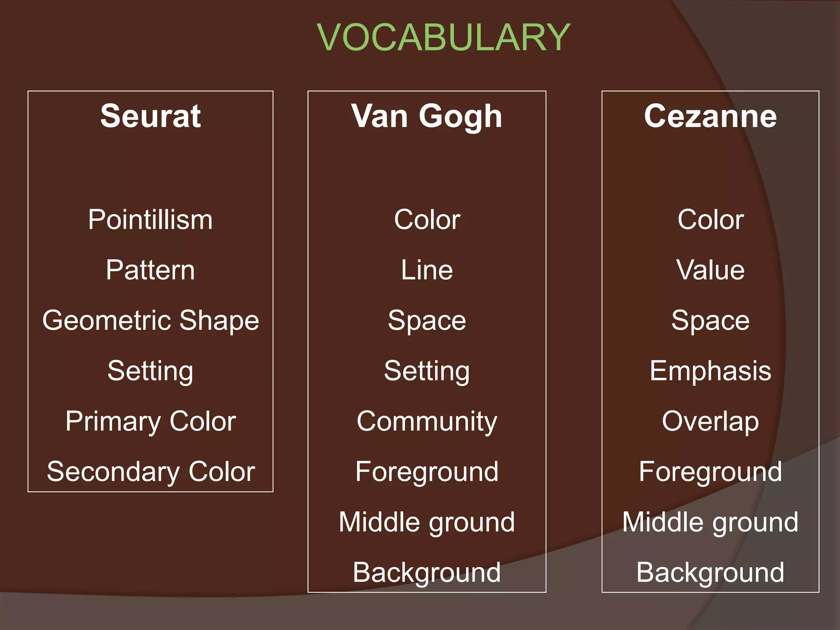This screenshot has width=840, height=630.
Task: Click the Primary Color term
Action: pyautogui.click(x=151, y=422)
